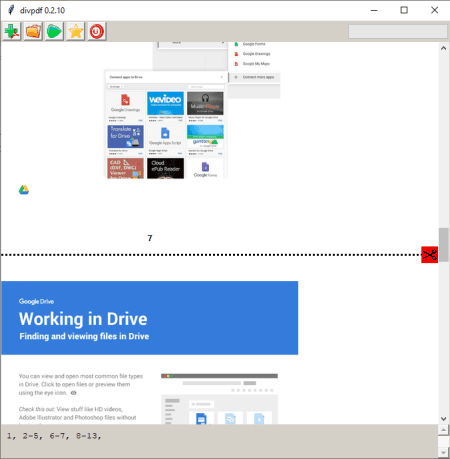The height and width of the screenshot is (459, 450).
Task: Click the red power quit icon
Action: 97,32
